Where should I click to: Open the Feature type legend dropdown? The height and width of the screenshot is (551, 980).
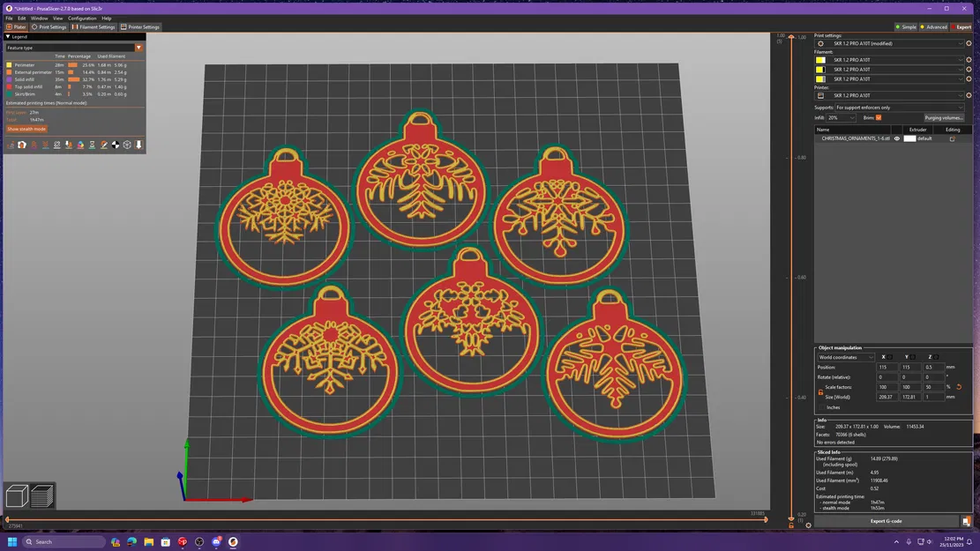pos(74,48)
